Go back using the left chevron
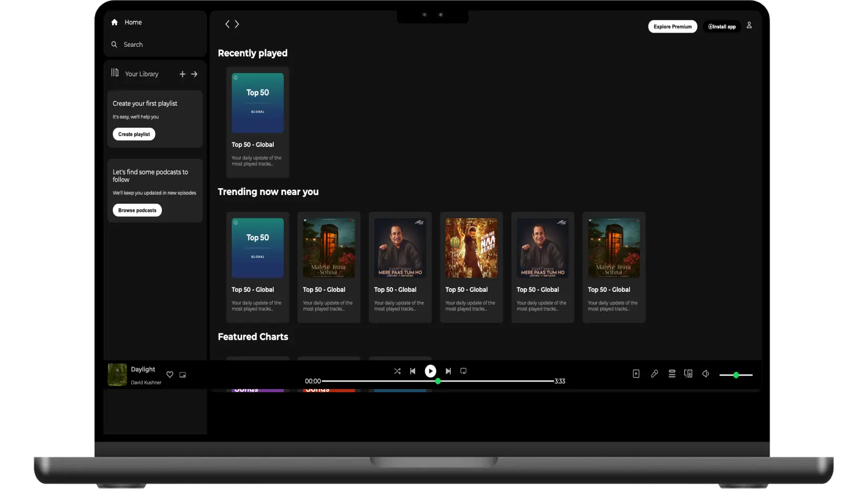Image resolution: width=868 pixels, height=489 pixels. coord(227,24)
